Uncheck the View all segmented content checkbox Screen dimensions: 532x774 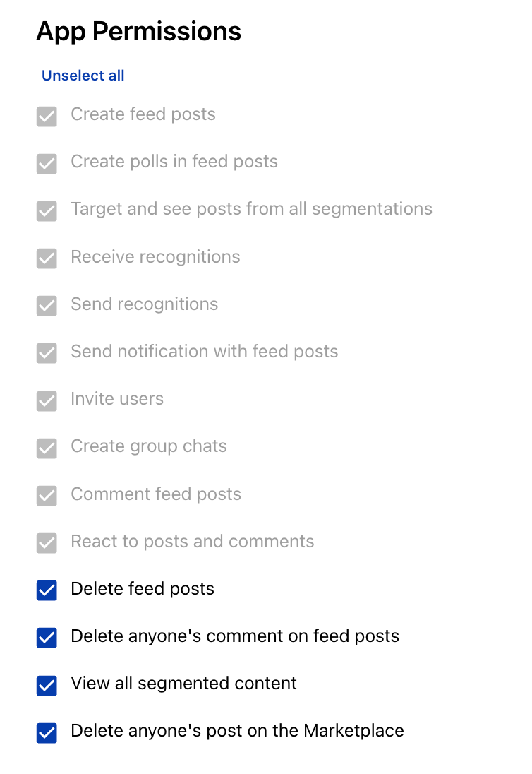[x=47, y=685]
